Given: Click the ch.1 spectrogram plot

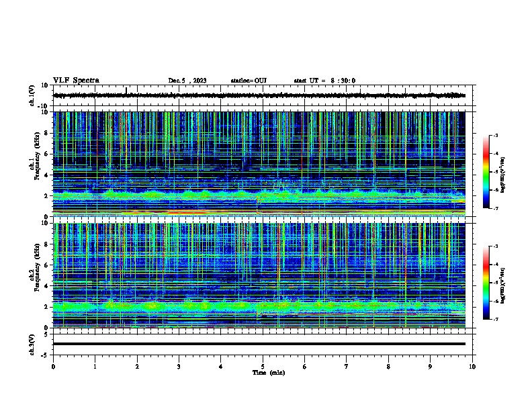Looking at the screenshot, I should 259,164.
